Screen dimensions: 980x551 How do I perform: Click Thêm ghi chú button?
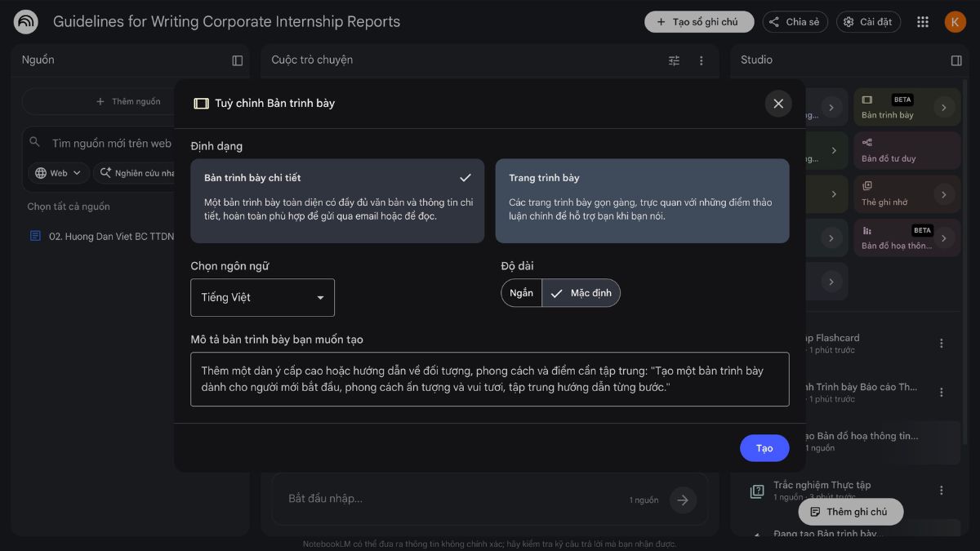pos(851,512)
